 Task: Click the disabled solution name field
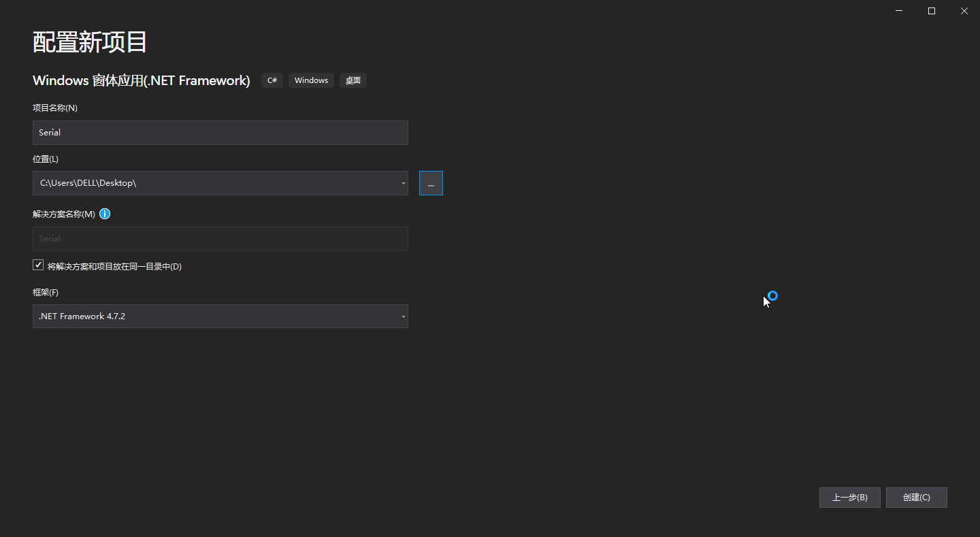(x=220, y=239)
